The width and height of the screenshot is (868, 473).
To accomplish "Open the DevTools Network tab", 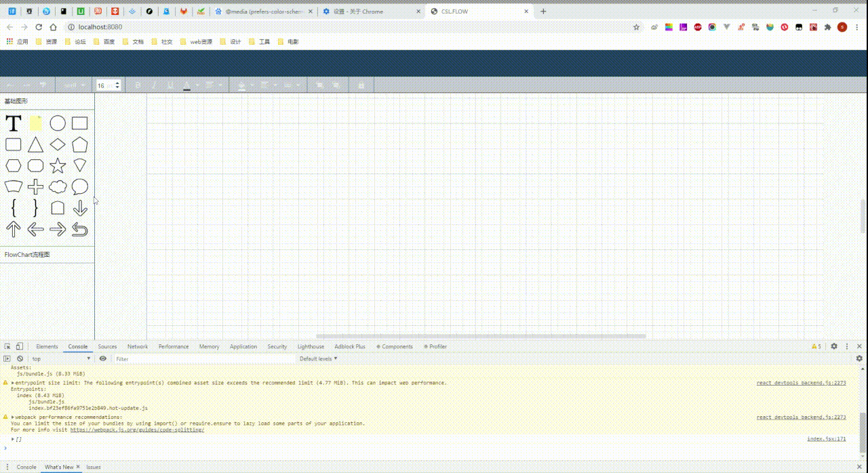I will click(x=138, y=346).
